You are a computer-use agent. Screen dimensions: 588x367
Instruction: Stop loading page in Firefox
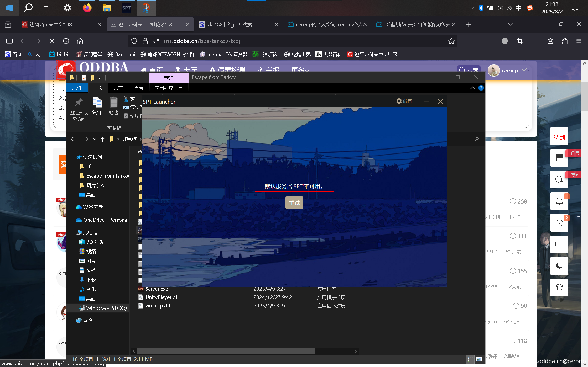[x=52, y=41]
